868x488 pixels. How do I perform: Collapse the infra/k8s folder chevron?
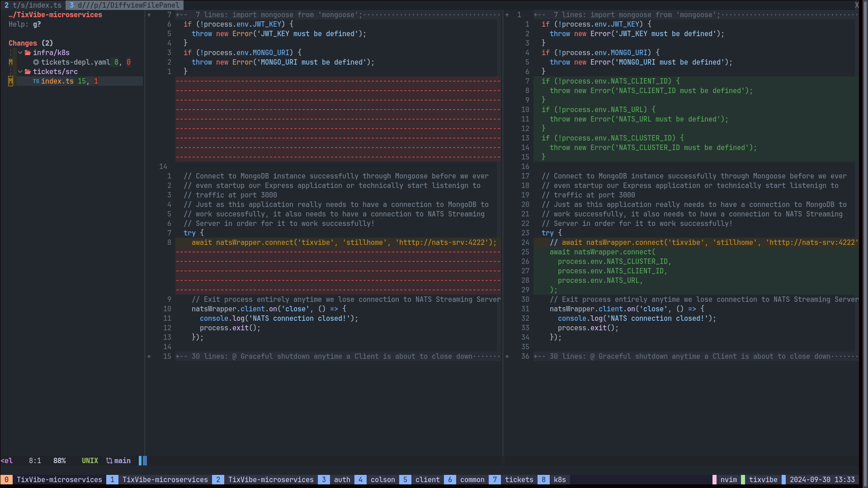coord(20,53)
